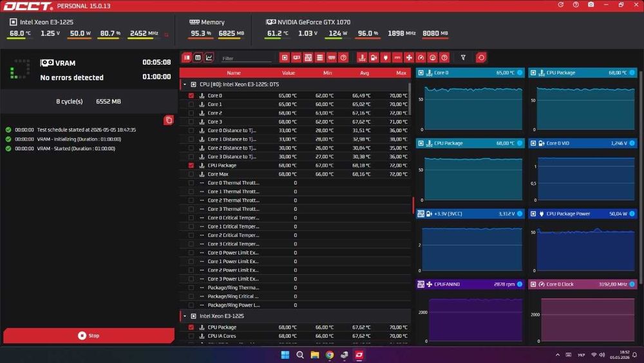Screen dimensions: 644x363
Task: Click the funnel filter icon
Action: click(x=463, y=57)
